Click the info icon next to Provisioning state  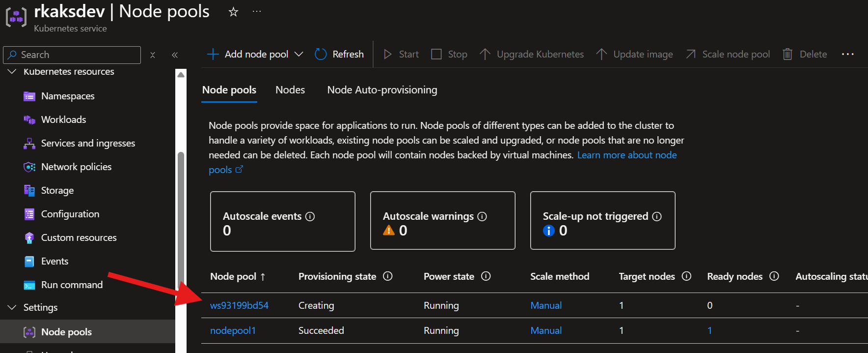coord(387,276)
